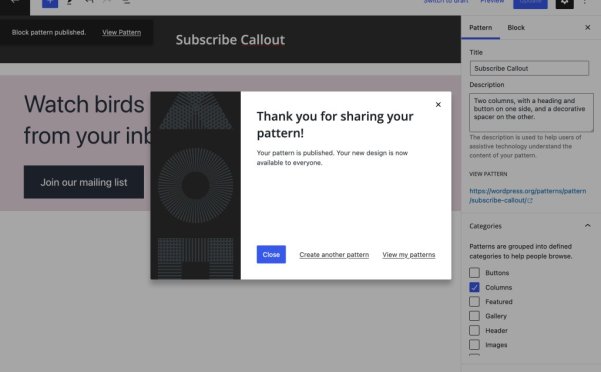Click the VIEW PATTERN label in the sidebar

tap(488, 174)
